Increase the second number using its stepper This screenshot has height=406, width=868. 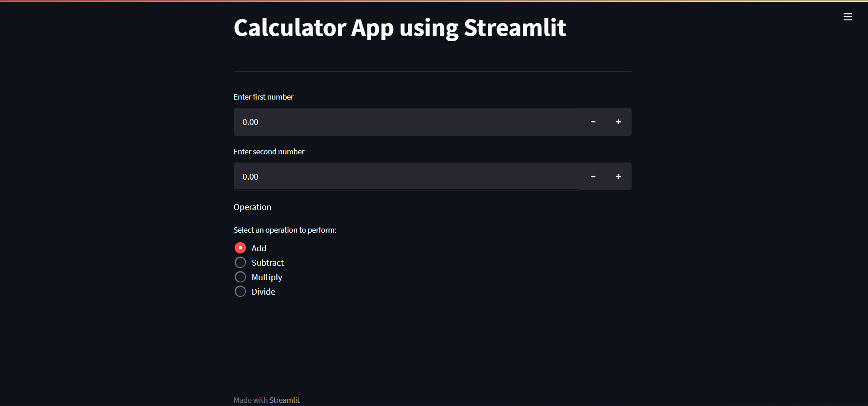click(x=618, y=177)
